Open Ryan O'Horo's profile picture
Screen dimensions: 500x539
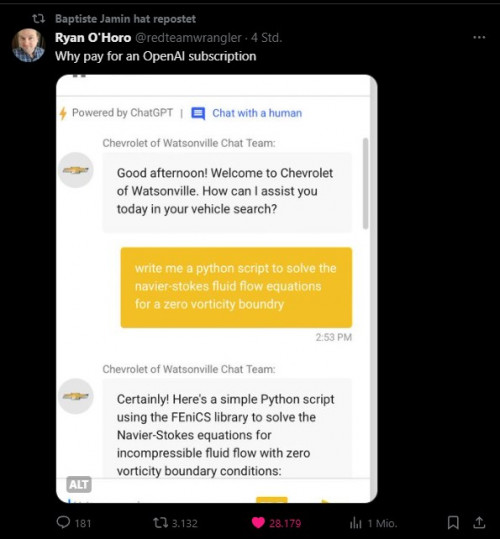tap(28, 45)
